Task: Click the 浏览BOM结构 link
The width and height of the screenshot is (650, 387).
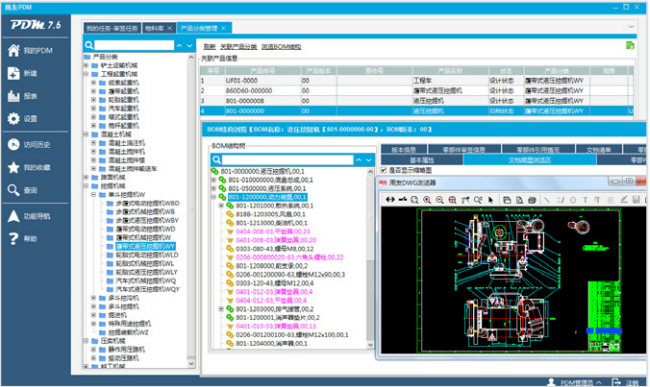Action: coord(281,47)
